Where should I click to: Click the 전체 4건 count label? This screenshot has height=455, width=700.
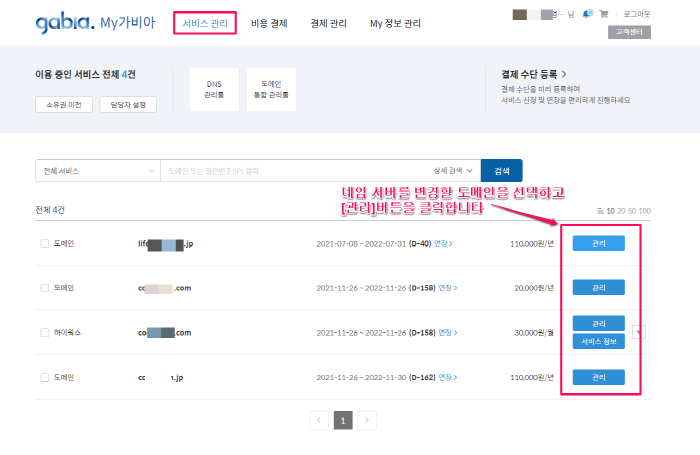(x=50, y=210)
